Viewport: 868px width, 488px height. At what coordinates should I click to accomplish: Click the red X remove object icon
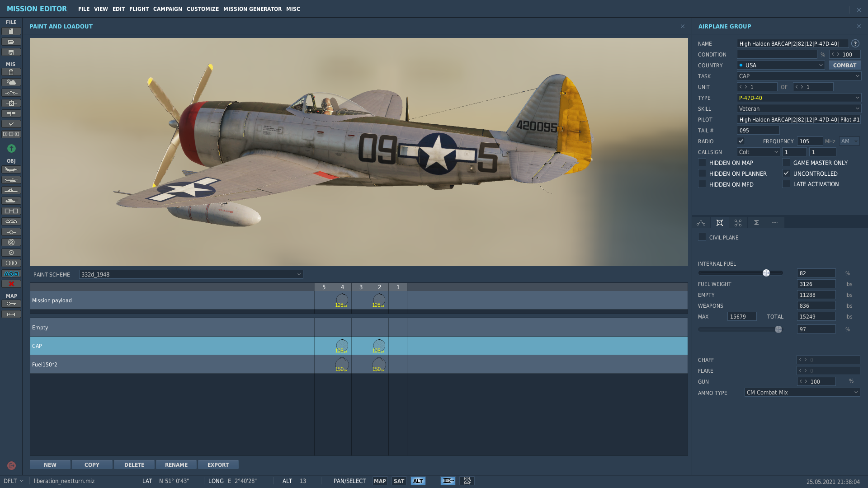point(11,284)
